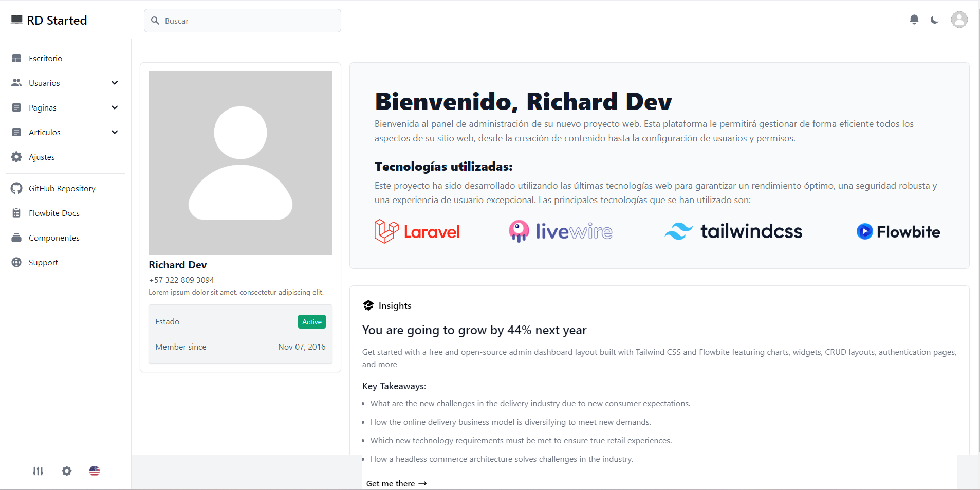Click the Livewire logo

click(x=561, y=231)
